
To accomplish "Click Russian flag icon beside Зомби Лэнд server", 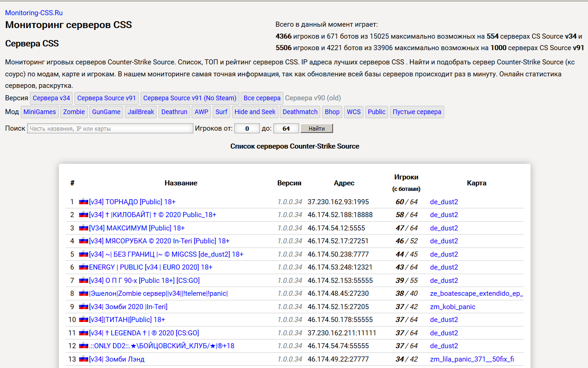I will (84, 359).
